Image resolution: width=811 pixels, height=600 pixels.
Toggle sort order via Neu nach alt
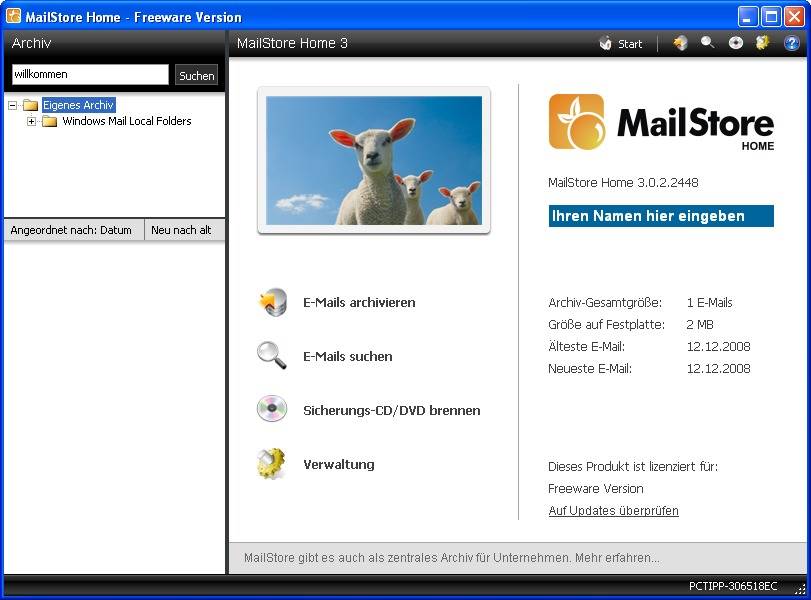click(184, 229)
